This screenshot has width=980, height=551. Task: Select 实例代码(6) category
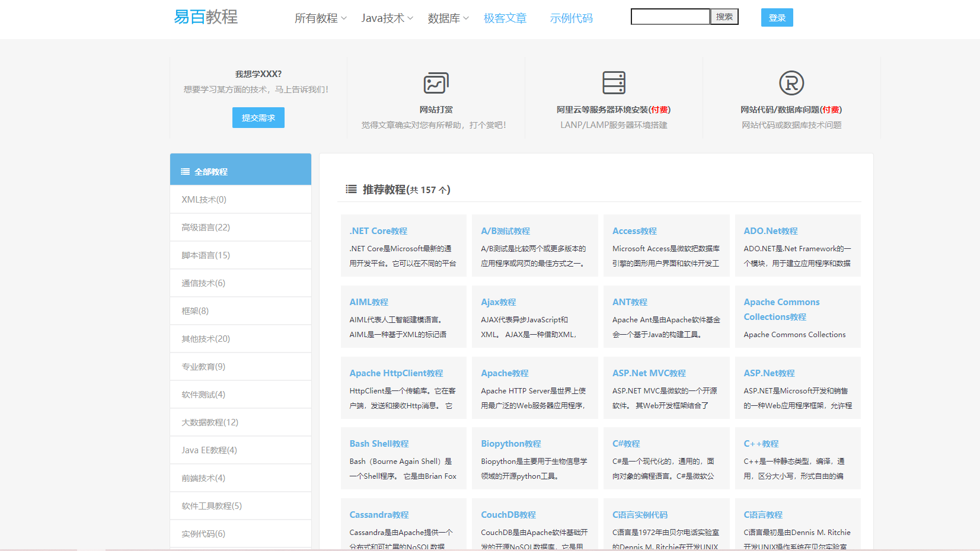pyautogui.click(x=241, y=534)
